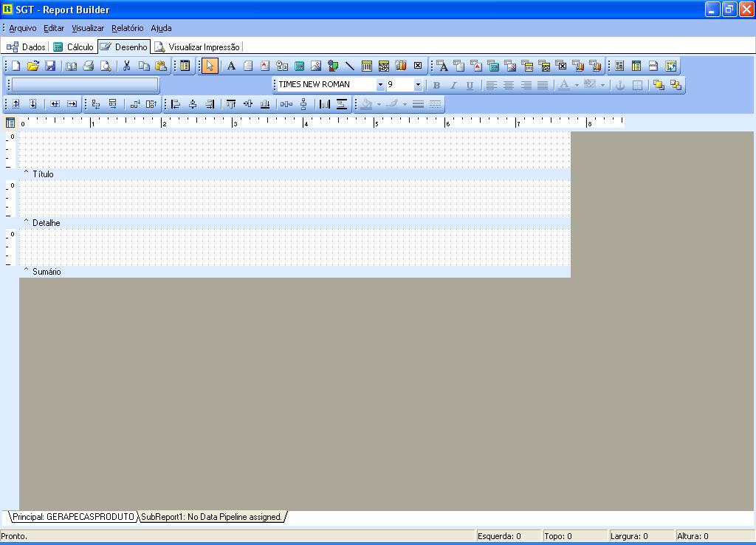Select the arrow pointer selection tool

210,66
